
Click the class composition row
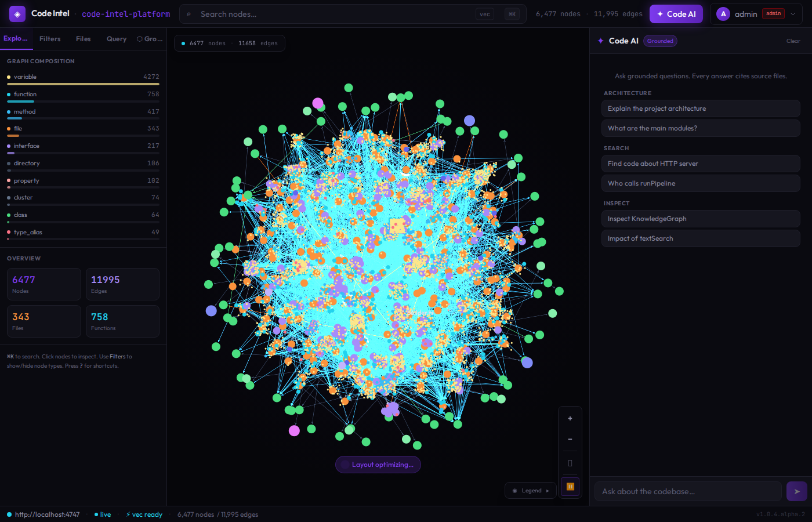point(83,216)
